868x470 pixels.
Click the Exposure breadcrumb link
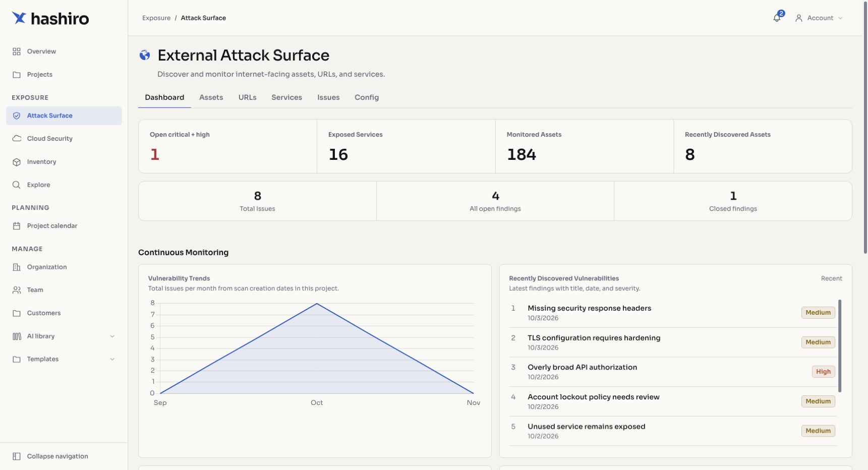[156, 18]
